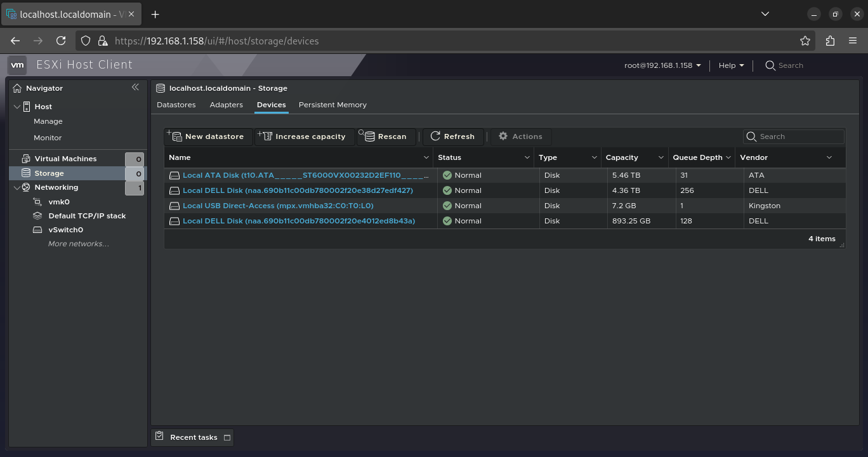Click the Networking globe icon
This screenshot has height=457, width=868.
point(26,187)
